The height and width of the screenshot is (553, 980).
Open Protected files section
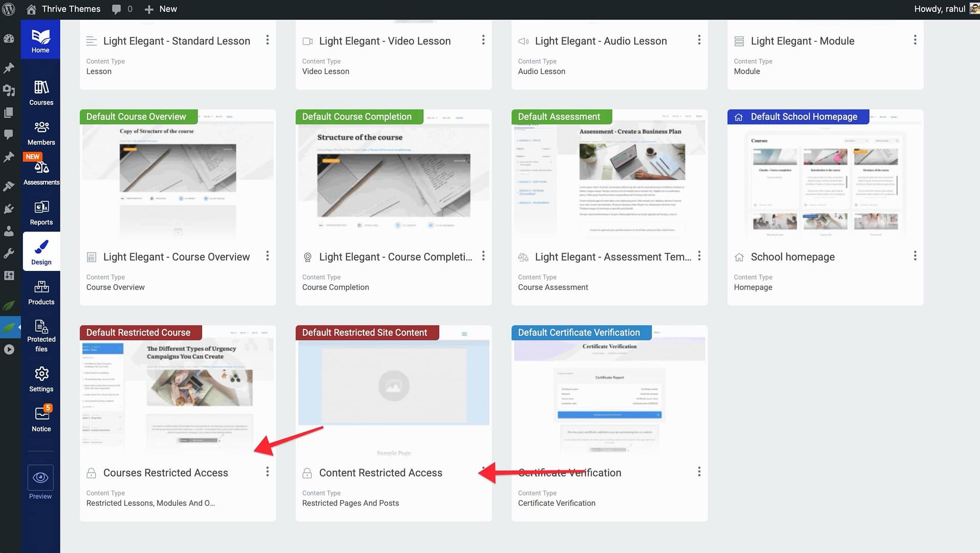pos(41,335)
